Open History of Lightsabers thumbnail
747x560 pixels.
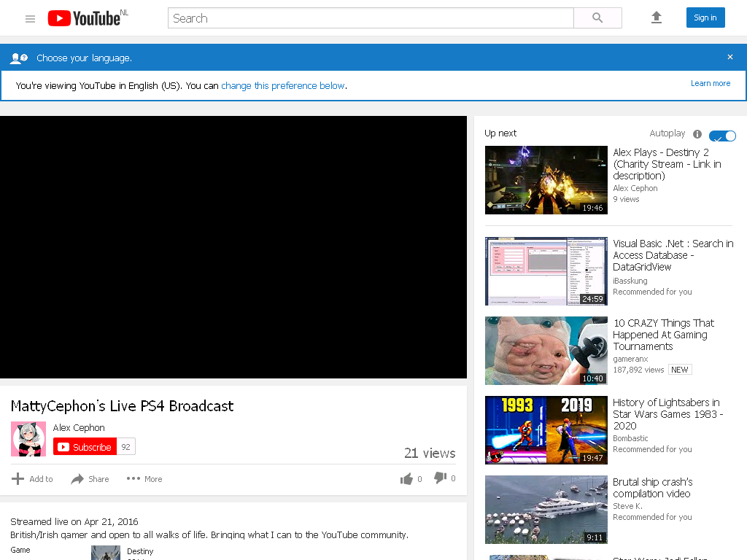point(546,430)
